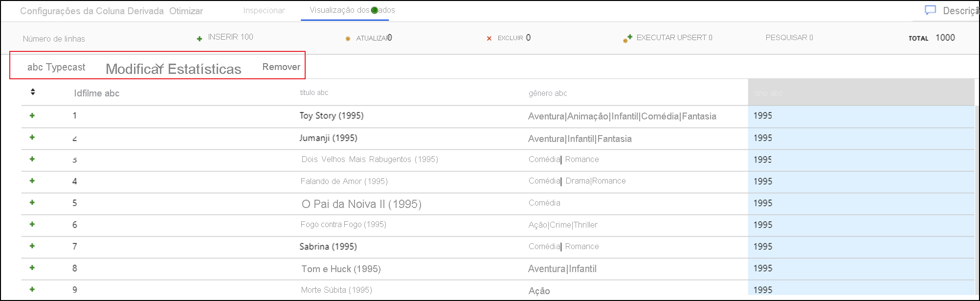This screenshot has height=301, width=980.
Task: Click the green plus icon on the Toy Story row
Action: [x=32, y=116]
